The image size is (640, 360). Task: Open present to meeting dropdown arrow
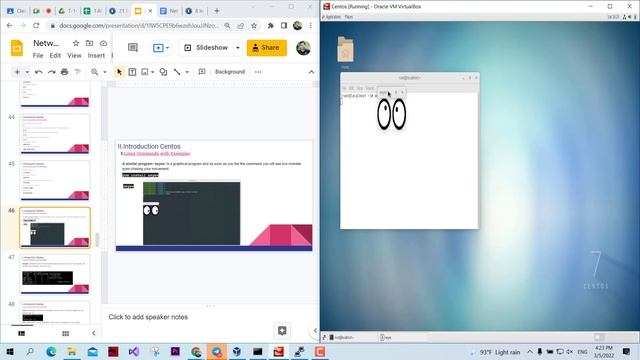tap(167, 48)
